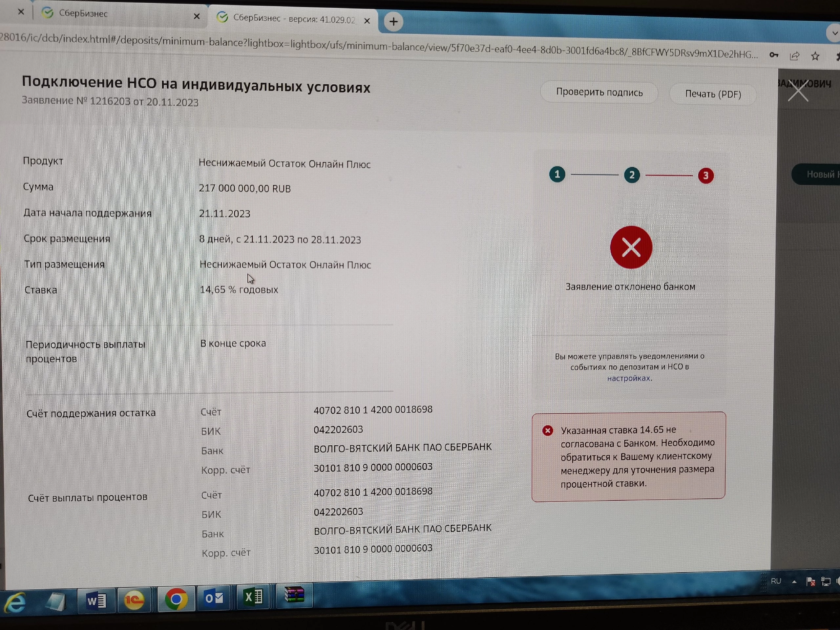The height and width of the screenshot is (630, 840).
Task: Click the red rejected status icon
Action: pyautogui.click(x=631, y=247)
